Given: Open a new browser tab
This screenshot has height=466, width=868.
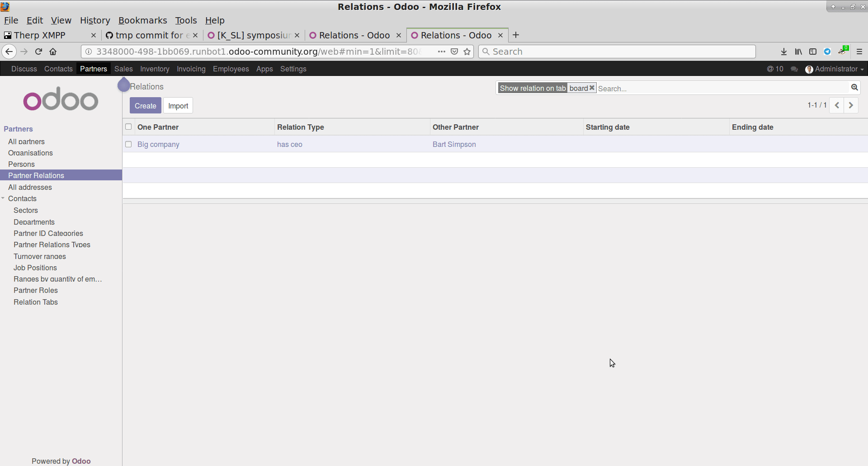Looking at the screenshot, I should [x=516, y=35].
